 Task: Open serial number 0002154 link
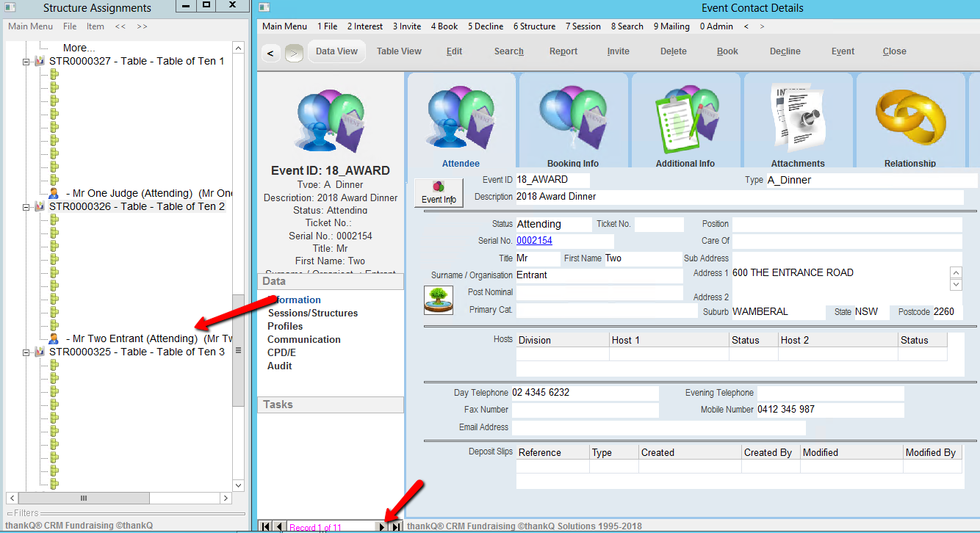pyautogui.click(x=534, y=241)
